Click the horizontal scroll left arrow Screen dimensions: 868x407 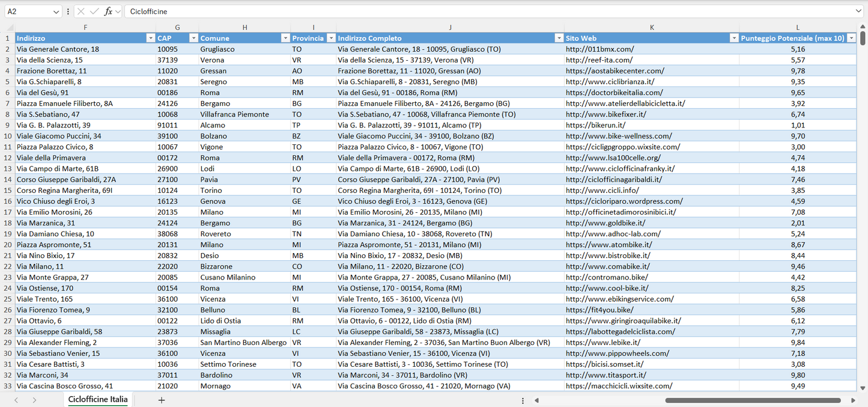(536, 400)
